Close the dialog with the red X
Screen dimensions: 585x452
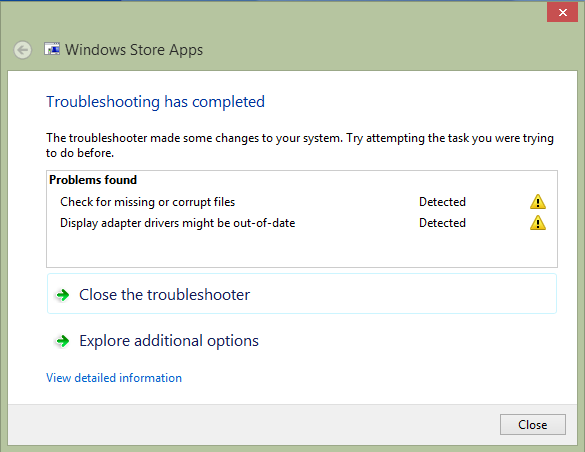pyautogui.click(x=562, y=12)
